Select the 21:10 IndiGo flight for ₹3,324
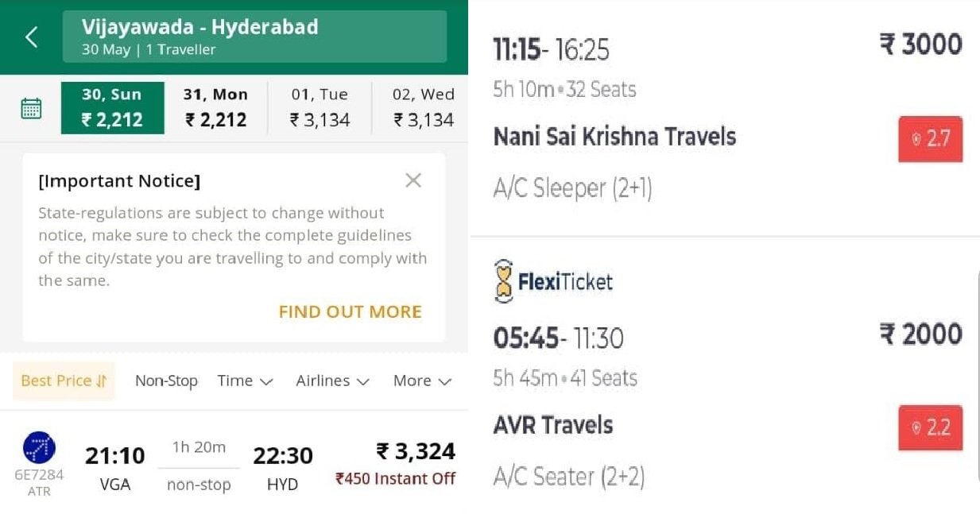 pyautogui.click(x=238, y=465)
